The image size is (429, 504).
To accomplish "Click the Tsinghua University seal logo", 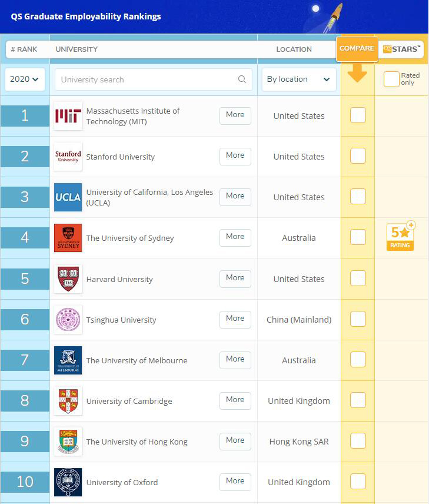I will coord(68,320).
